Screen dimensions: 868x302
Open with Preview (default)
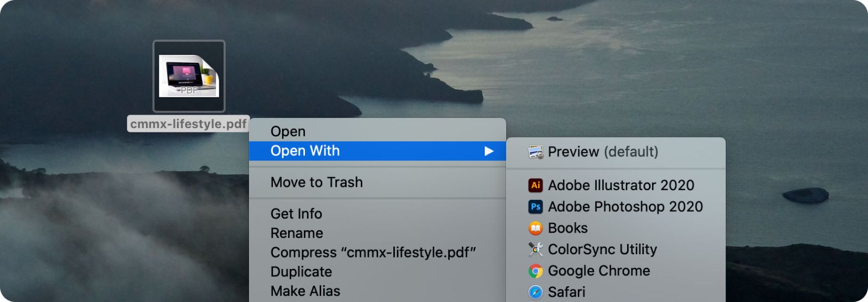tap(616, 152)
